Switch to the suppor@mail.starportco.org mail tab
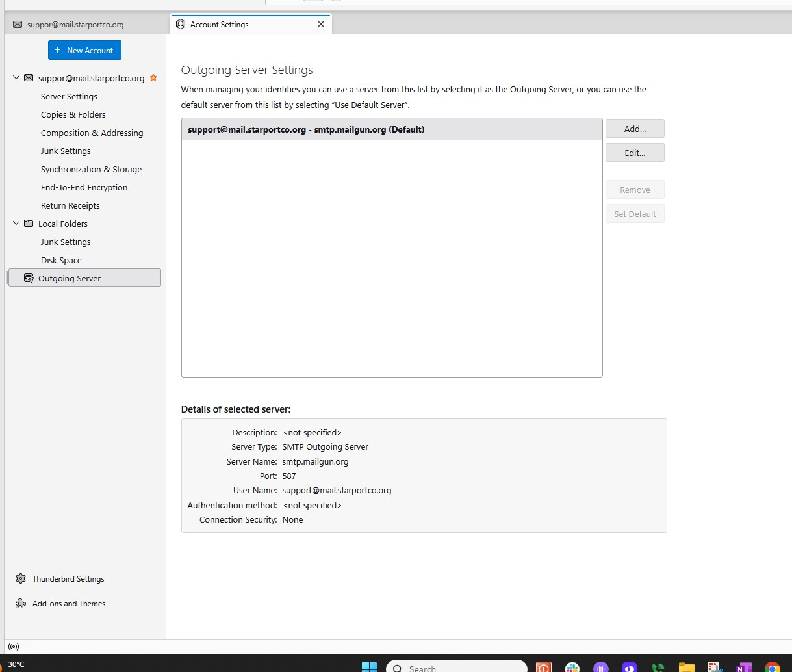This screenshot has width=792, height=672. pos(85,25)
